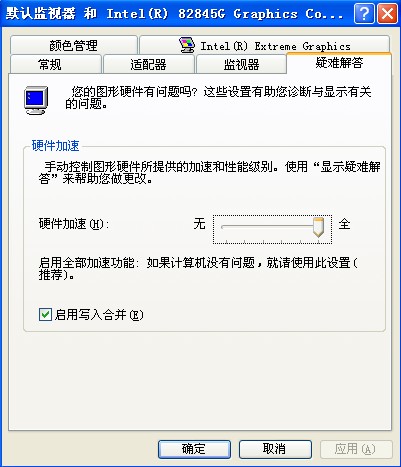
Task: Click the Intel Extreme Graphics tab icon
Action: [187, 45]
